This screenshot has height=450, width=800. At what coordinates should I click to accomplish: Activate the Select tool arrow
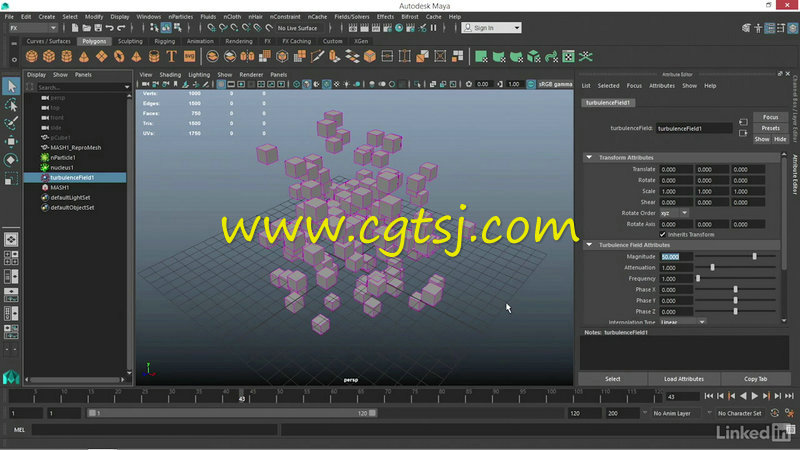[x=11, y=86]
